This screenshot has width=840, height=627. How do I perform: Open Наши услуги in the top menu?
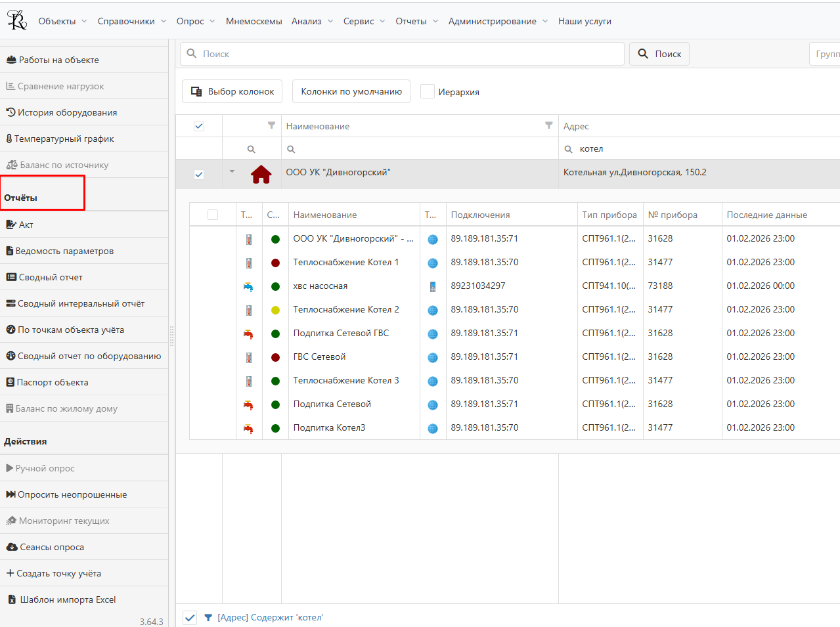pos(585,21)
